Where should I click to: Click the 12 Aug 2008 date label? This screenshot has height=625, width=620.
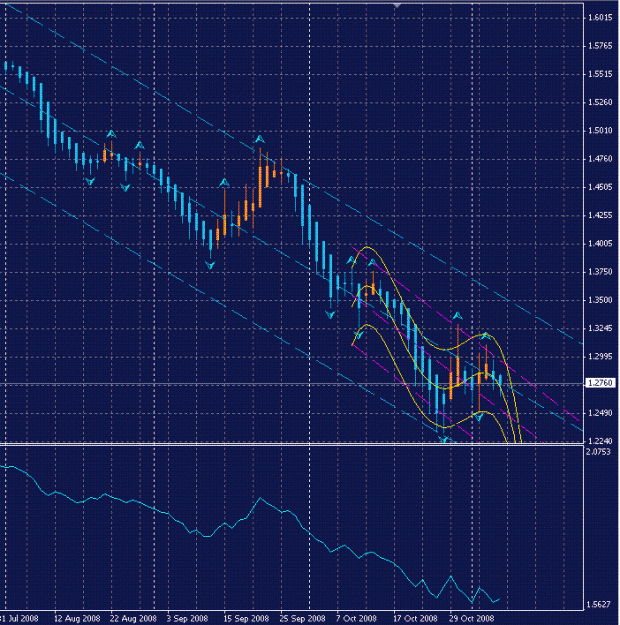point(77,619)
